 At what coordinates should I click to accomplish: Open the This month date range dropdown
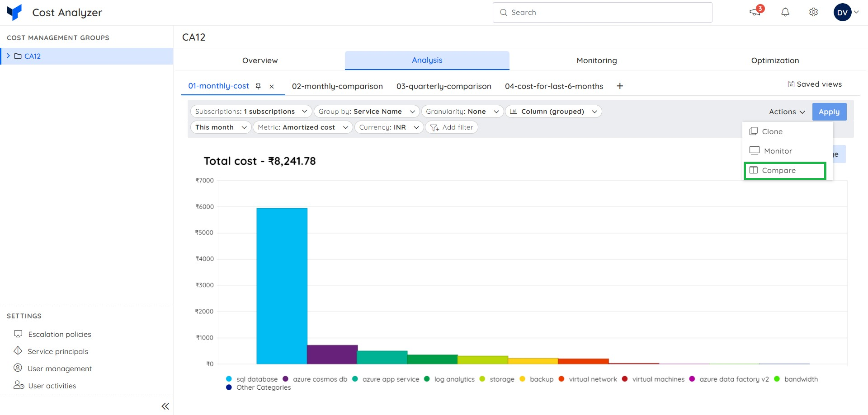(221, 127)
